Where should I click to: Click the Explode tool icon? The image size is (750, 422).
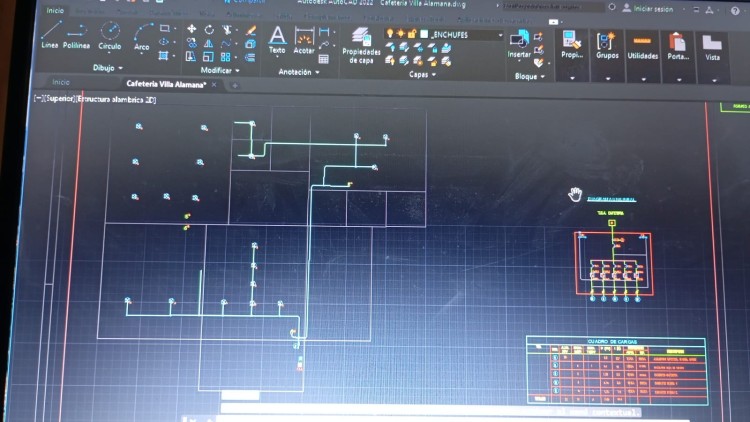(x=250, y=44)
